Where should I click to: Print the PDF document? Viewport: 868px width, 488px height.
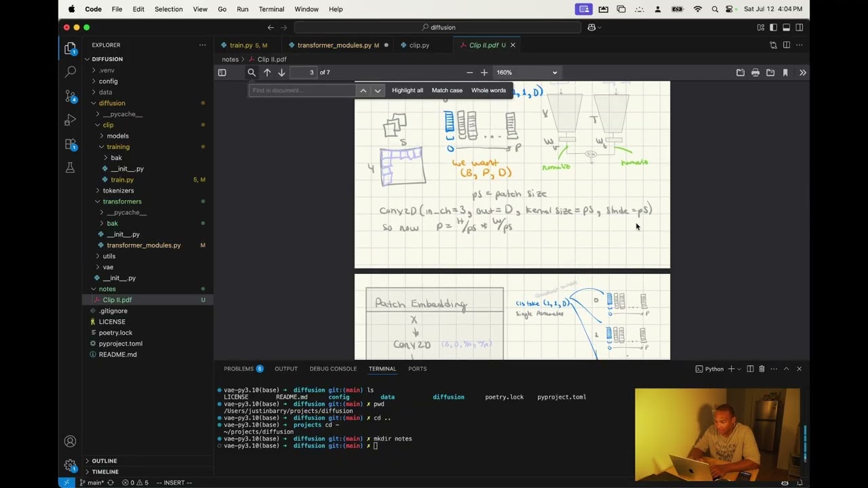pyautogui.click(x=755, y=73)
